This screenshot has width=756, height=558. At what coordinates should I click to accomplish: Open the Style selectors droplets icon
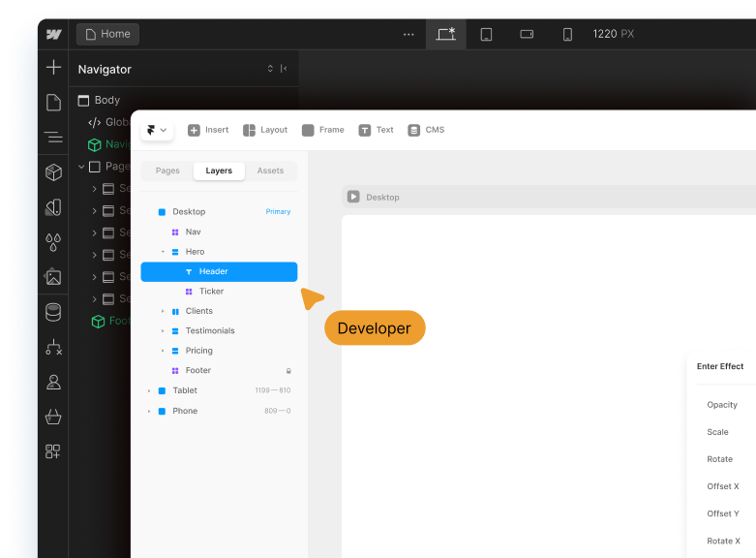click(x=53, y=242)
